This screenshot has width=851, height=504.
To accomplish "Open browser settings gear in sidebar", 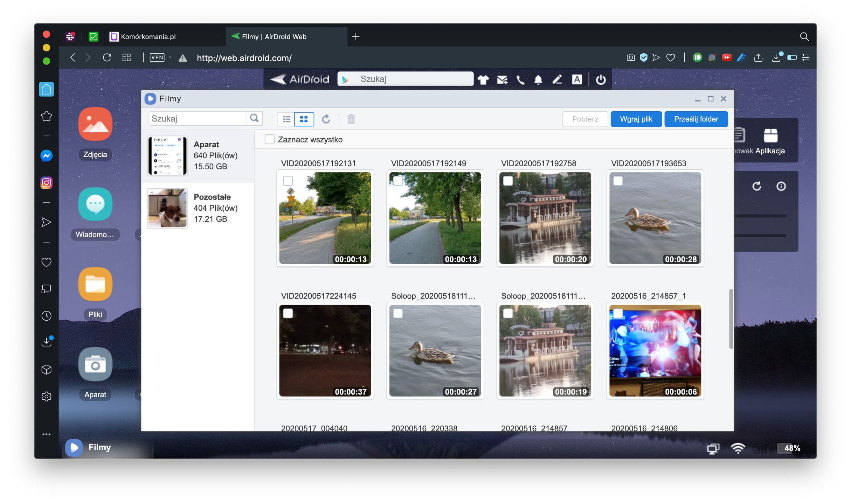I will 47,396.
